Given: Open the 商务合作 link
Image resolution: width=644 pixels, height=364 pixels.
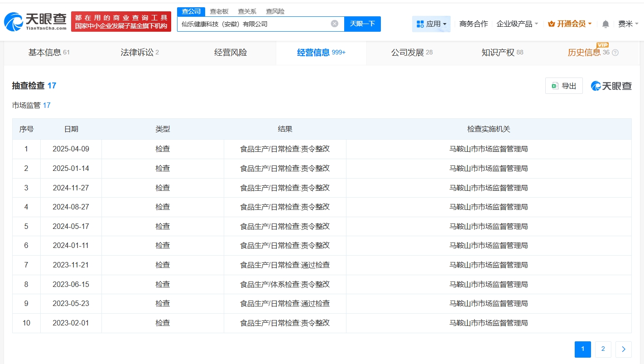Looking at the screenshot, I should point(473,24).
